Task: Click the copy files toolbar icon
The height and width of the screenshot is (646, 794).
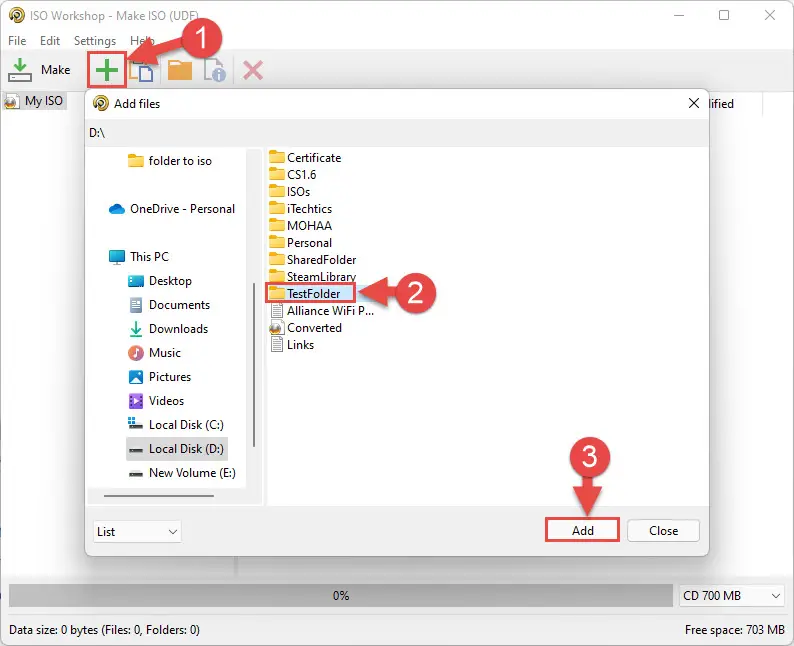Action: (141, 70)
